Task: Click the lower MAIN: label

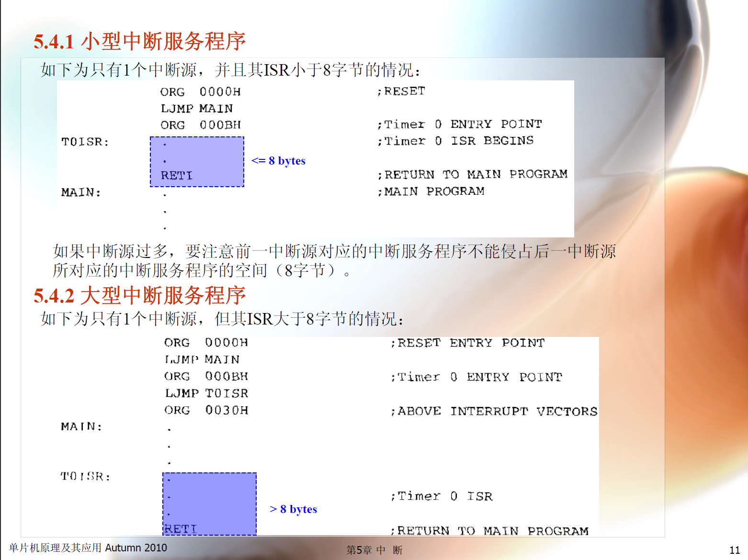Action: pyautogui.click(x=81, y=426)
